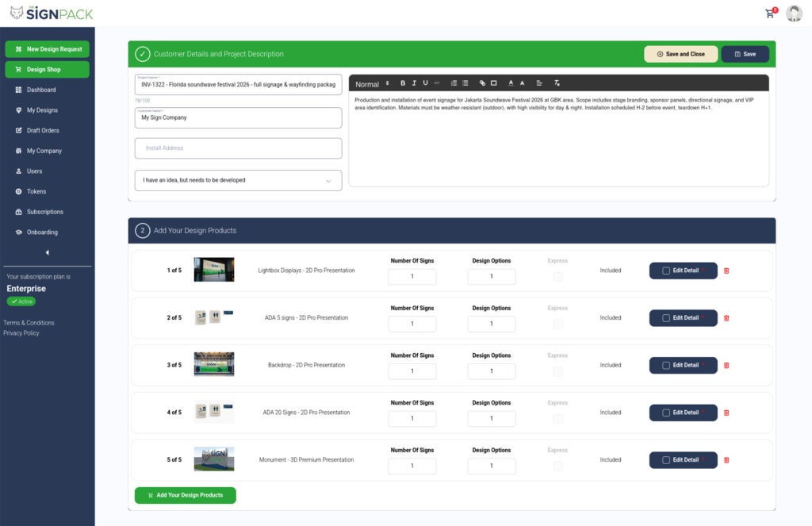Edit Detail for Backdrop
The height and width of the screenshot is (526, 812).
click(x=683, y=366)
